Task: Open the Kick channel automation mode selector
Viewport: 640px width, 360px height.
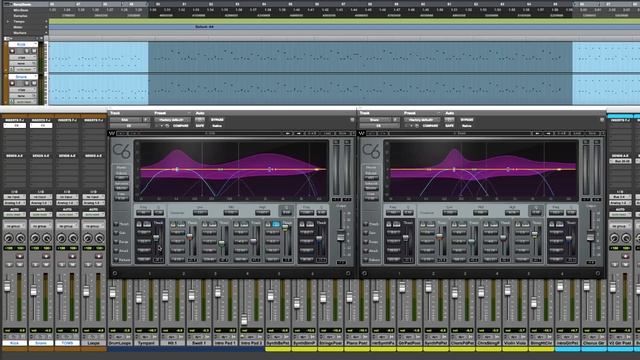Action: [x=14, y=215]
